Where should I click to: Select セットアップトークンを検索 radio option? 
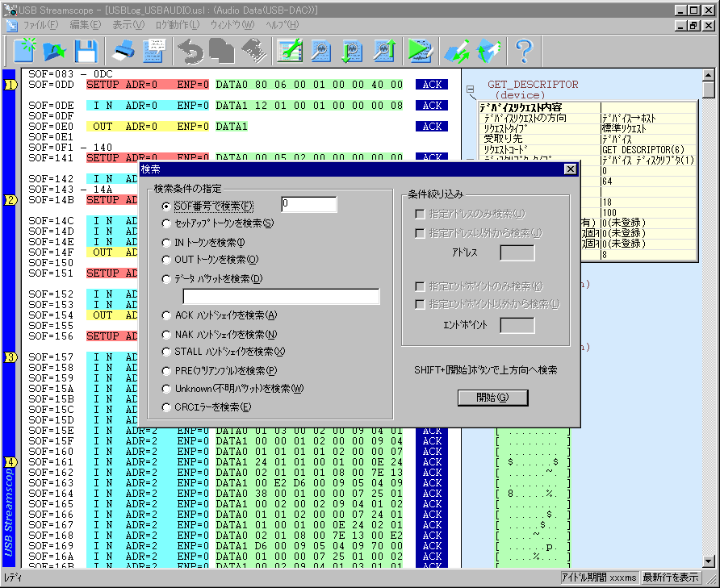(x=166, y=223)
